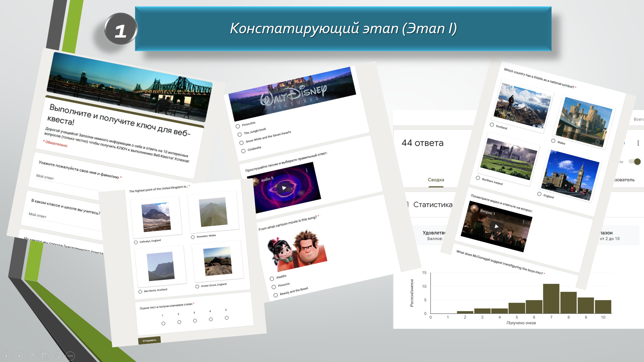Play the Вопрос 1 Harry Potter video
Image resolution: width=644 pixels, height=362 pixels.
tap(496, 226)
